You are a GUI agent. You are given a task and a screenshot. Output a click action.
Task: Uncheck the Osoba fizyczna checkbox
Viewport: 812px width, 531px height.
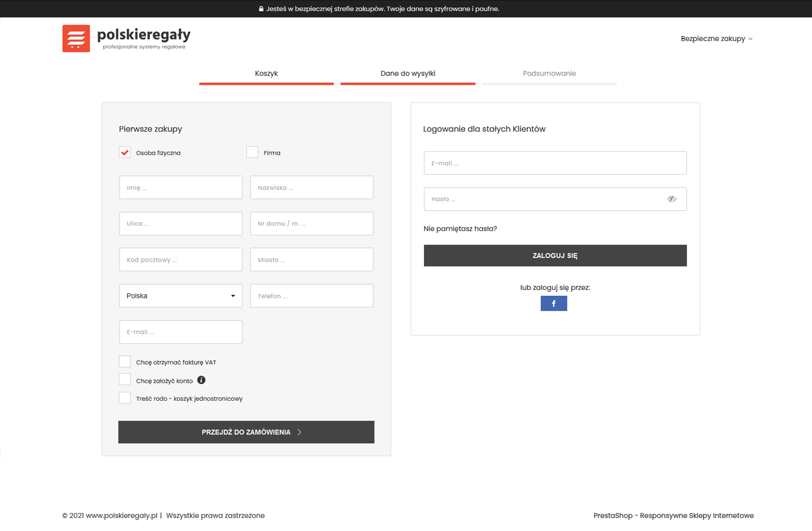point(125,153)
